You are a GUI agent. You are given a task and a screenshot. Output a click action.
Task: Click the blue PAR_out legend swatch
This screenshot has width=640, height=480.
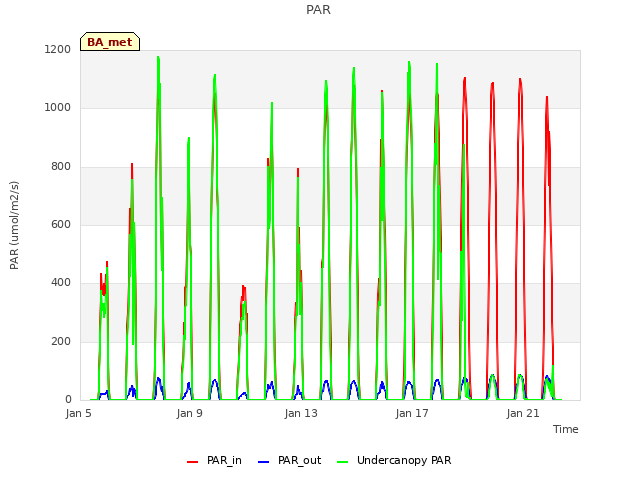click(264, 462)
